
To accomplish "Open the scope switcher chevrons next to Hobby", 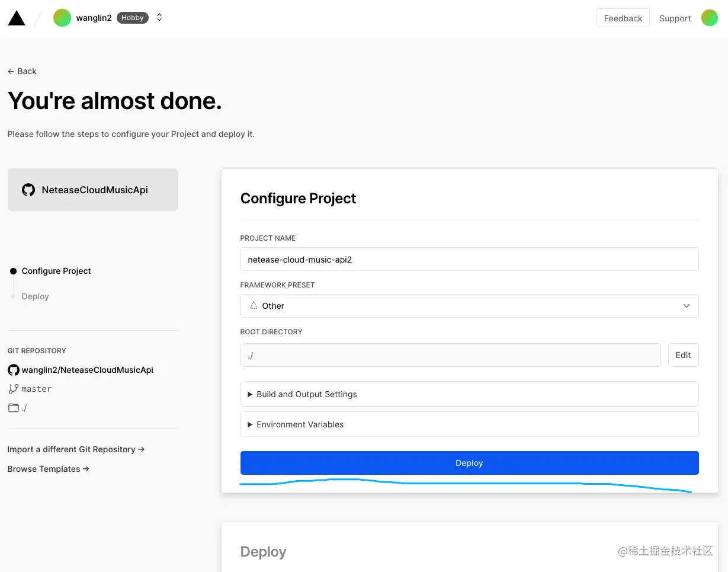I will (159, 18).
